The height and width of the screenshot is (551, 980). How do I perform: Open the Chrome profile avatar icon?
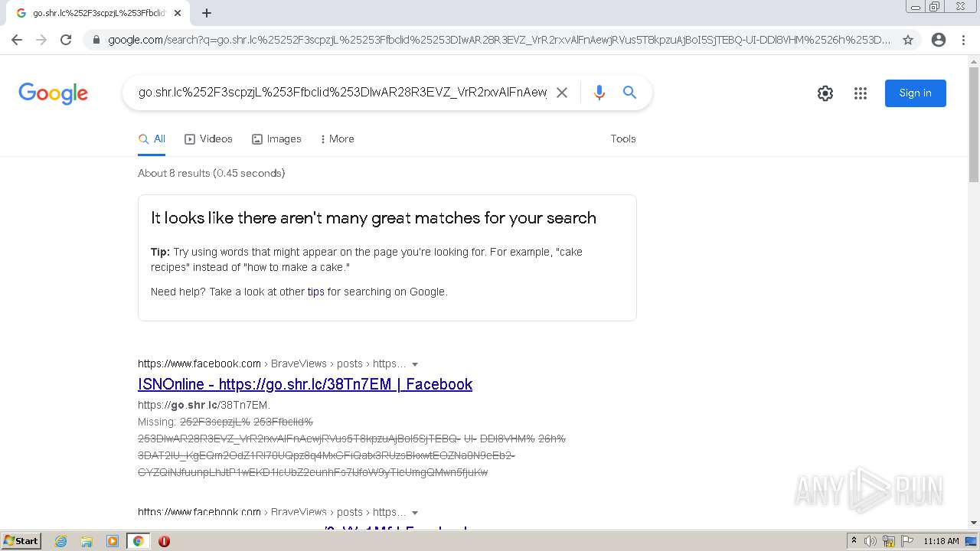coord(939,40)
